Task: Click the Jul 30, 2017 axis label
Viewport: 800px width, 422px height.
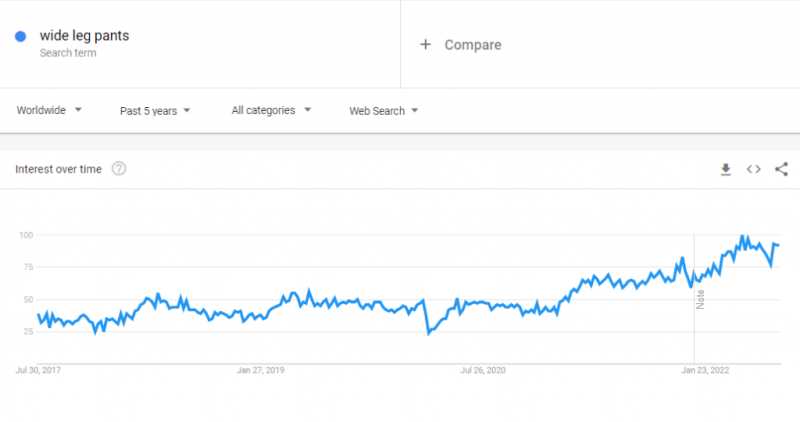Action: click(x=37, y=370)
